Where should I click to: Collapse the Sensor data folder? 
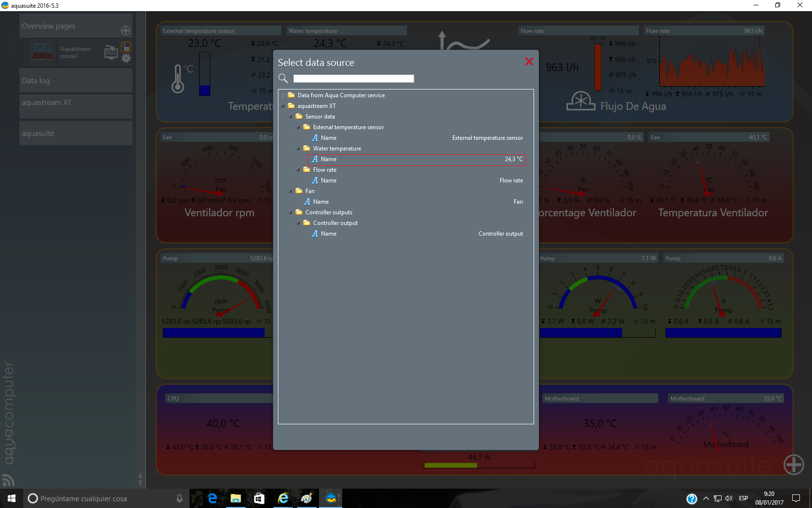291,117
